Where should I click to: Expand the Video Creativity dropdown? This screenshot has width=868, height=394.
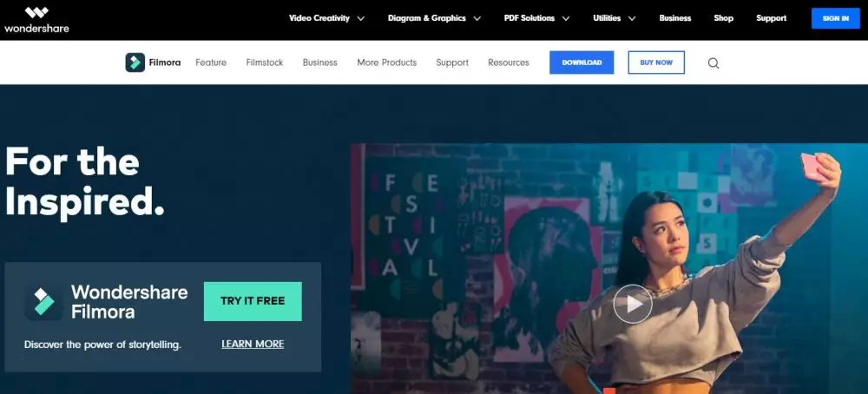[326, 18]
